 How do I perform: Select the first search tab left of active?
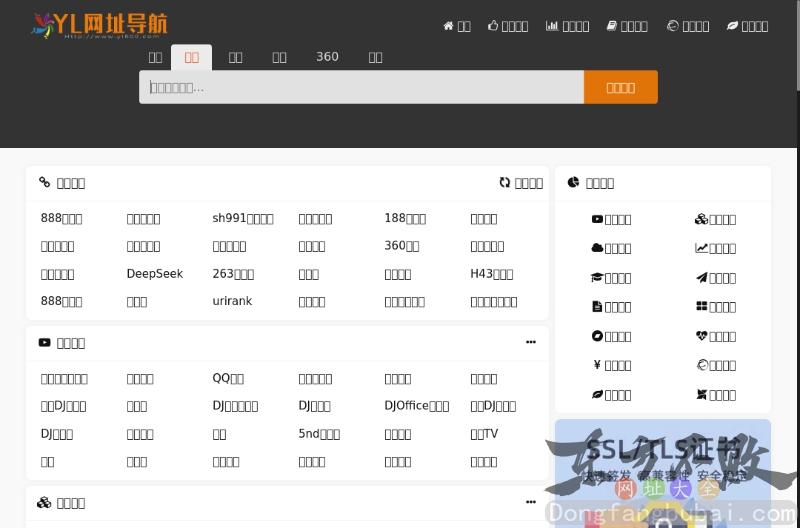155,57
